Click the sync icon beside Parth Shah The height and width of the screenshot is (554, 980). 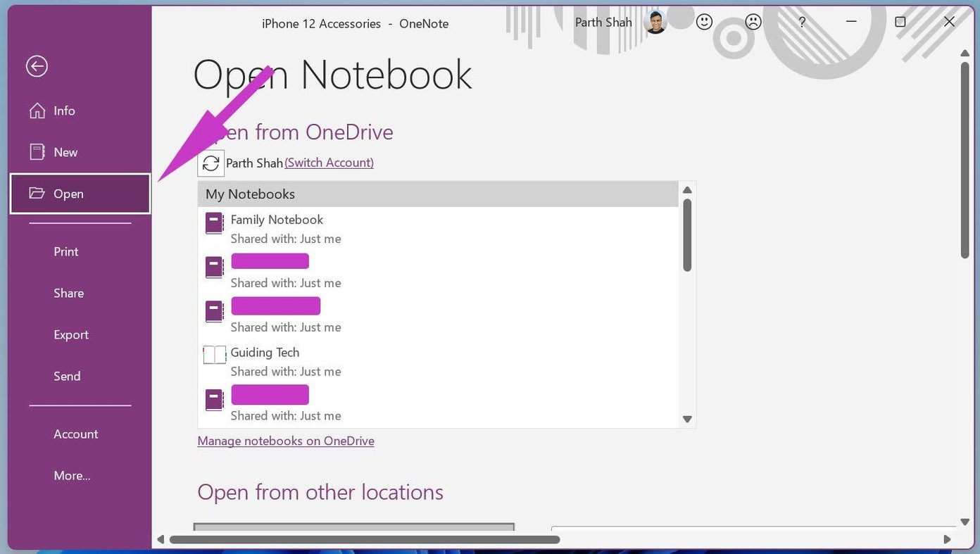click(211, 163)
